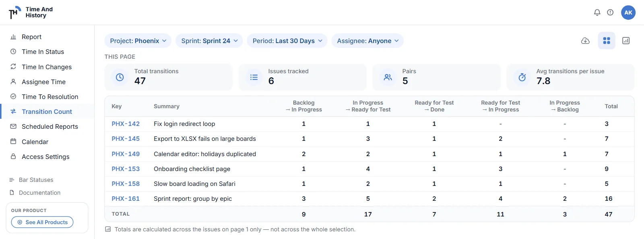Open issue PHX-153

point(126,169)
